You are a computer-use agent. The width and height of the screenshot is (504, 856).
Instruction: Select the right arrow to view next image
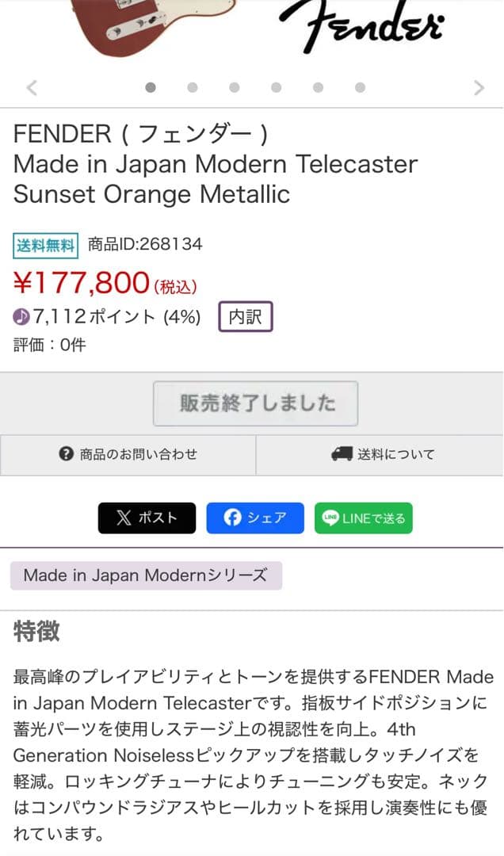click(x=478, y=87)
